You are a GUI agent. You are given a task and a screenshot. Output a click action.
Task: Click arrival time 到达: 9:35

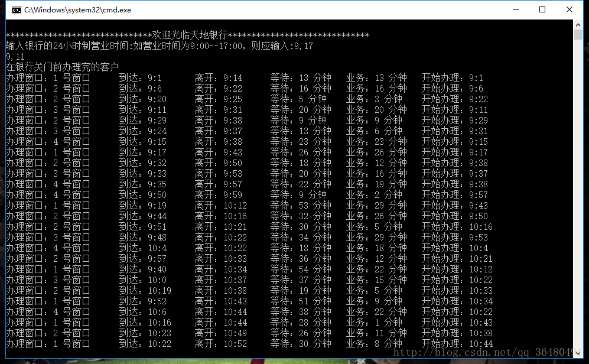tap(143, 184)
